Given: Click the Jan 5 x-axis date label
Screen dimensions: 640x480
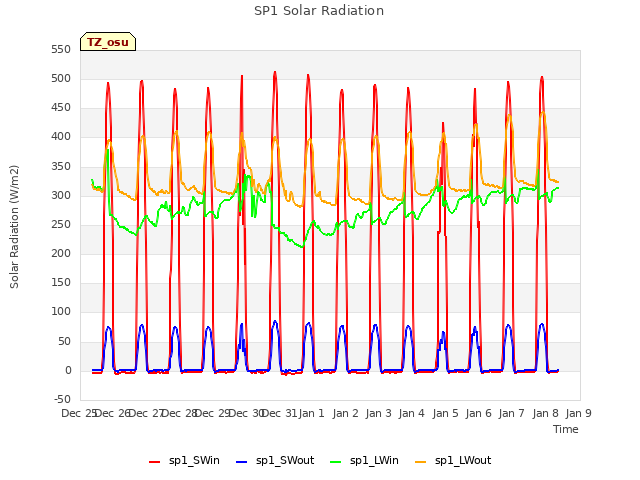Looking at the screenshot, I should (445, 413).
